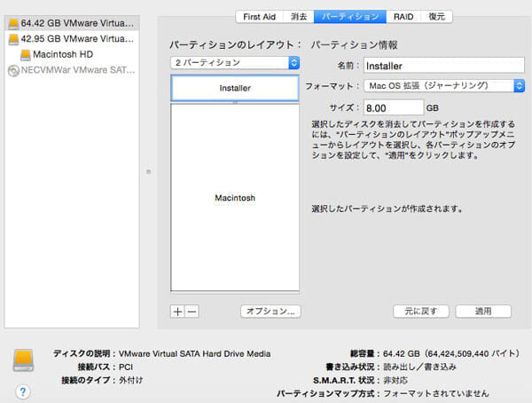Click the 元に戻す button
The height and width of the screenshot is (403, 532).
pyautogui.click(x=421, y=312)
